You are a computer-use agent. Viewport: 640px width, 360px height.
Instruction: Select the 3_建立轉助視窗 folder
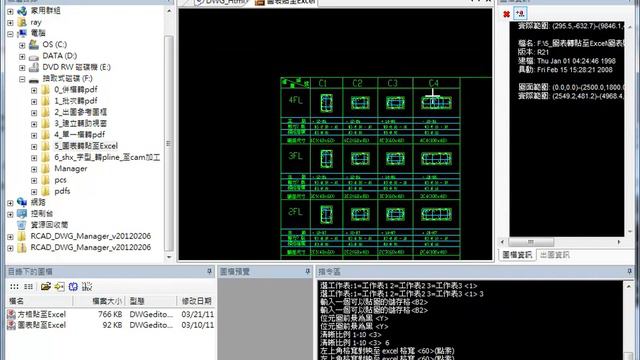click(80, 123)
